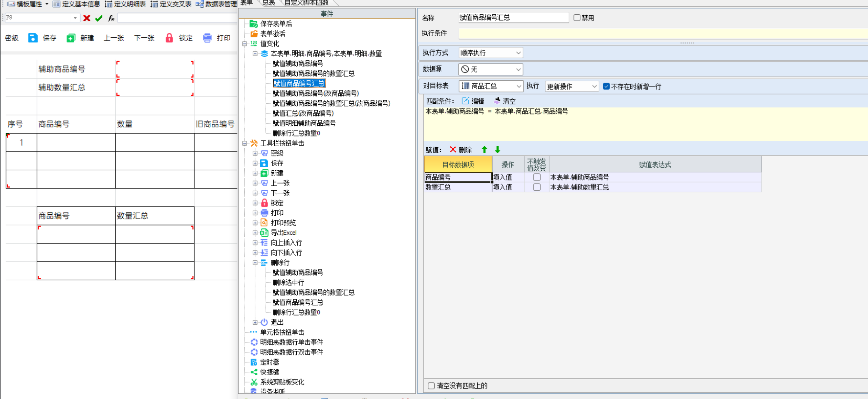Click the blue save icon in form toolbar
The width and height of the screenshot is (868, 399).
pyautogui.click(x=33, y=38)
